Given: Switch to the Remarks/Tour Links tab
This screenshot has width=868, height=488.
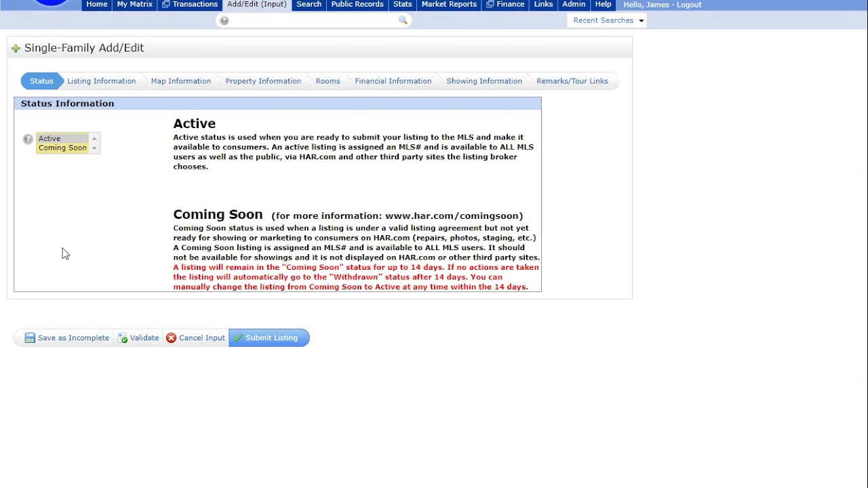Looking at the screenshot, I should pyautogui.click(x=572, y=81).
